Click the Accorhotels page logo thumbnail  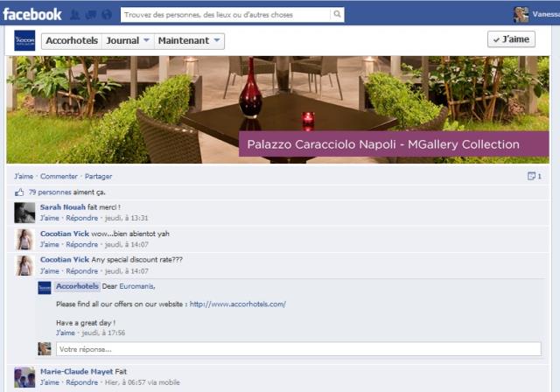24,40
